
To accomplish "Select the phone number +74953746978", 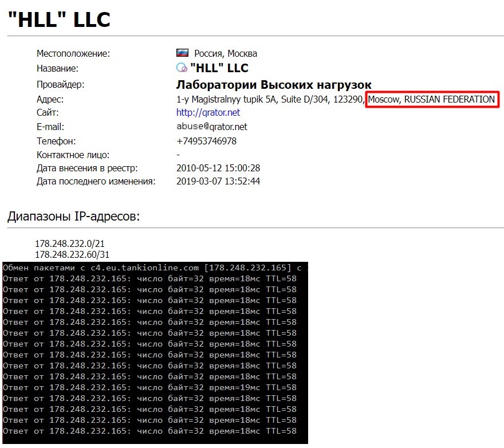I will tap(206, 141).
